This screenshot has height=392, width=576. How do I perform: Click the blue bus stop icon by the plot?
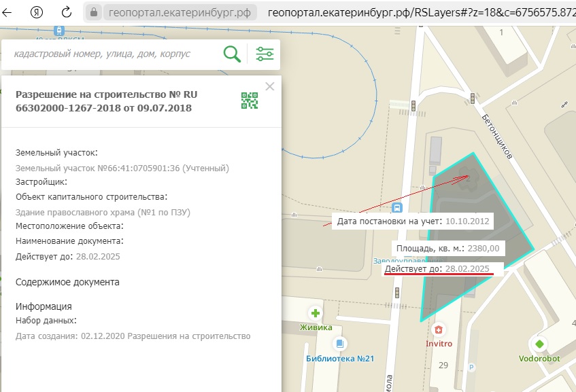click(x=398, y=208)
